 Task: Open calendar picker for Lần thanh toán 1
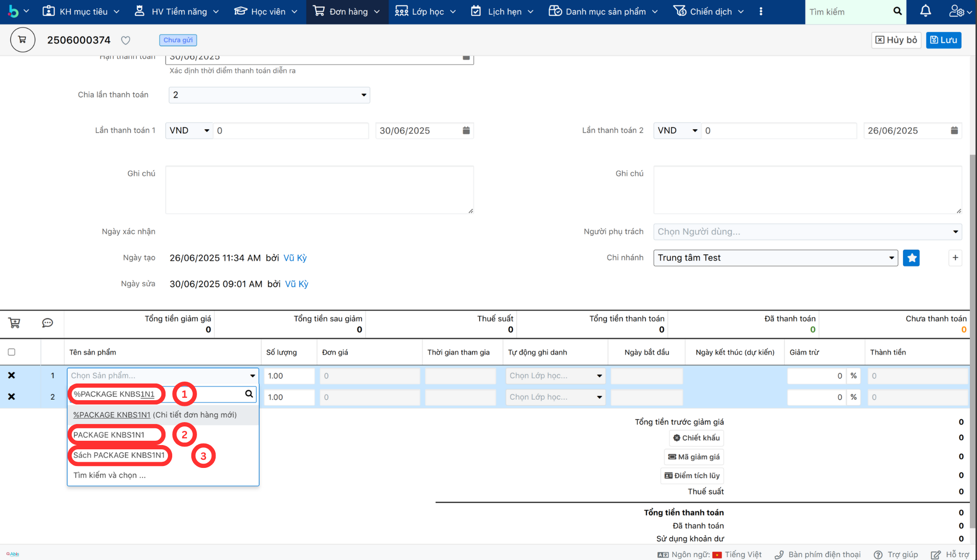[466, 131]
